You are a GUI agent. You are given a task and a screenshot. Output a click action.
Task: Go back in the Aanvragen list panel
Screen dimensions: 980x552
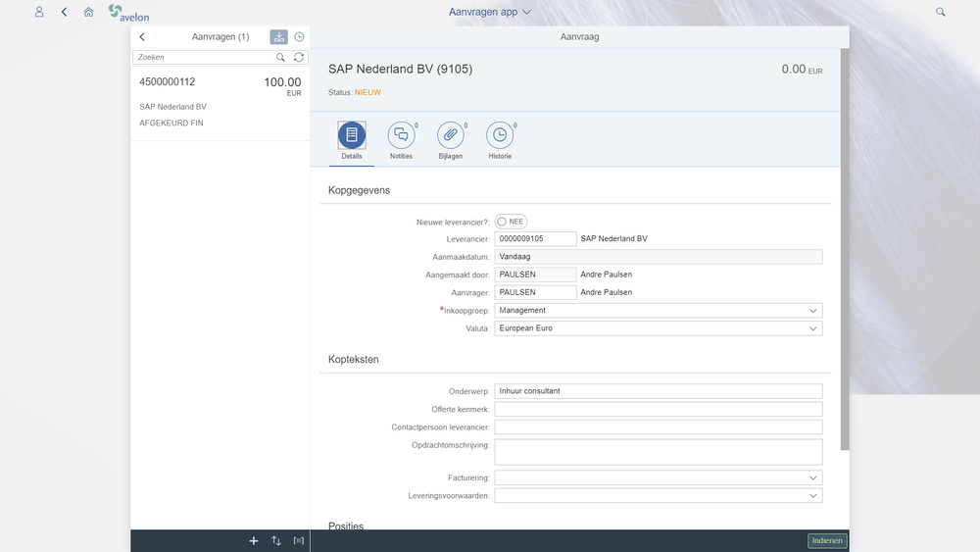coord(142,37)
